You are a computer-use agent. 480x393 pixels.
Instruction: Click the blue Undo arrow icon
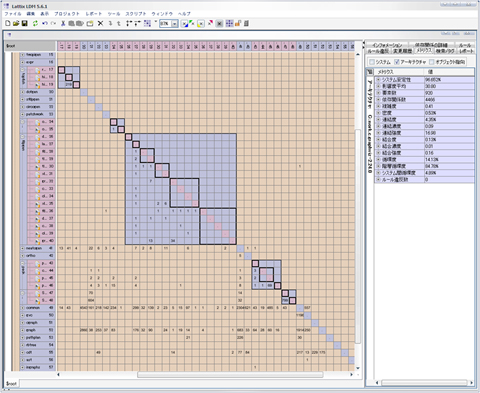(44, 23)
